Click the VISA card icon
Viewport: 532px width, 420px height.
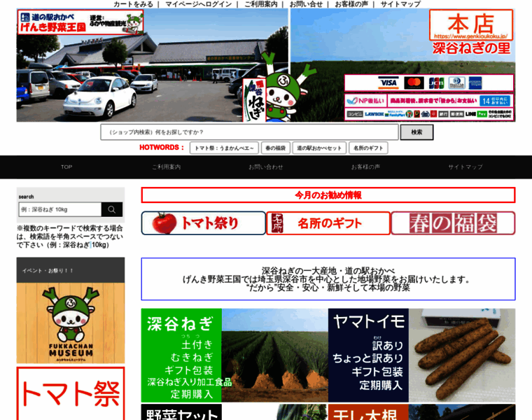388,83
